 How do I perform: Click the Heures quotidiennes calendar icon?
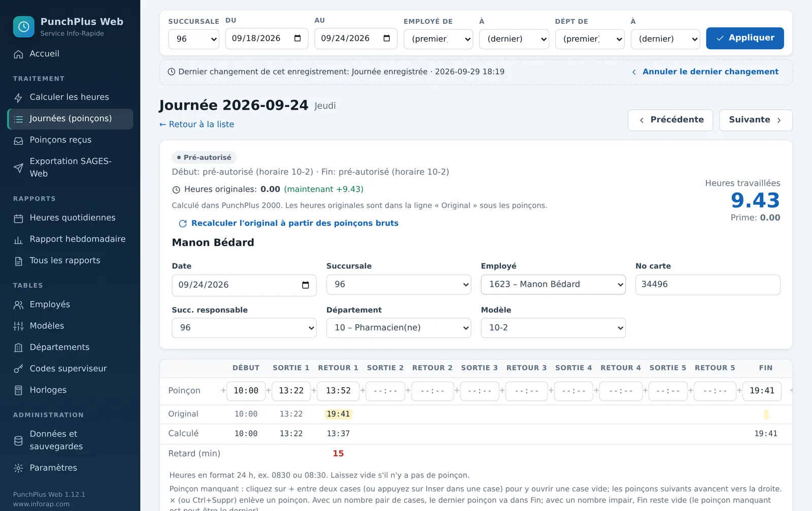tap(18, 219)
